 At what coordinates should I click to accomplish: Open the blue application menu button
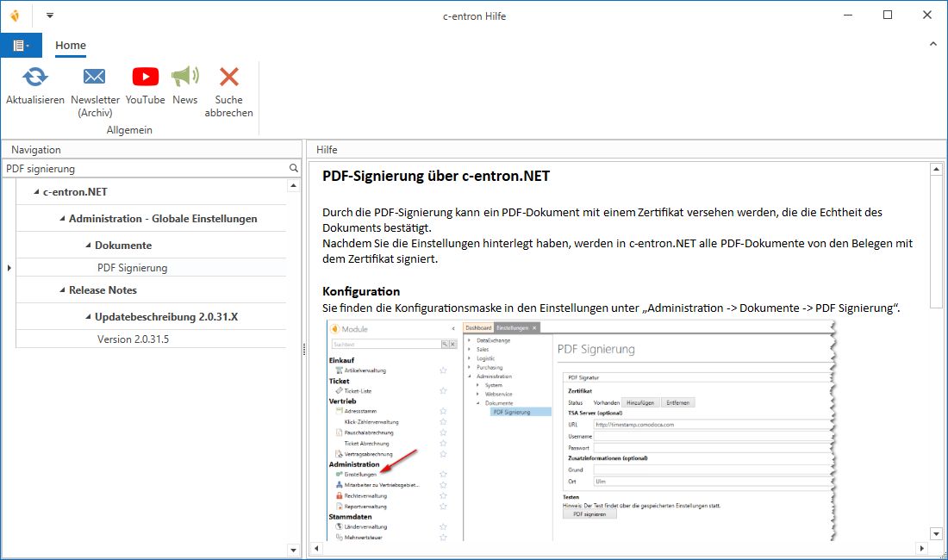click(21, 46)
